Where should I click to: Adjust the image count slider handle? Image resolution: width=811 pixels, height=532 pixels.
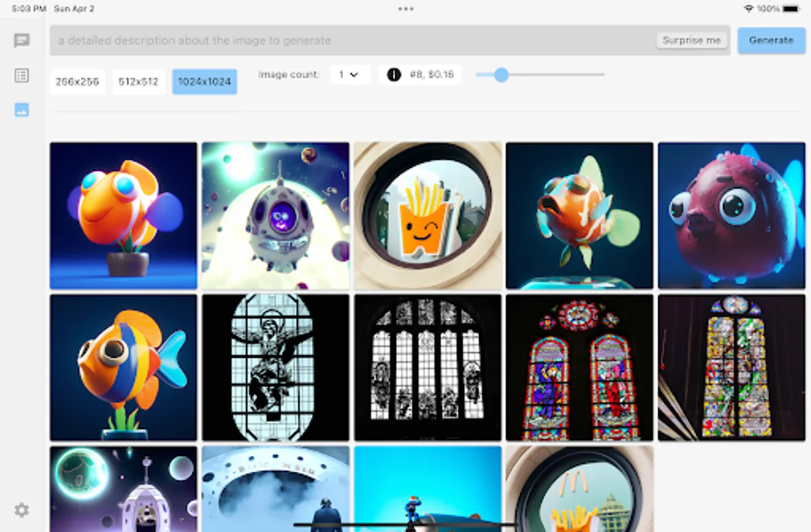(x=501, y=74)
